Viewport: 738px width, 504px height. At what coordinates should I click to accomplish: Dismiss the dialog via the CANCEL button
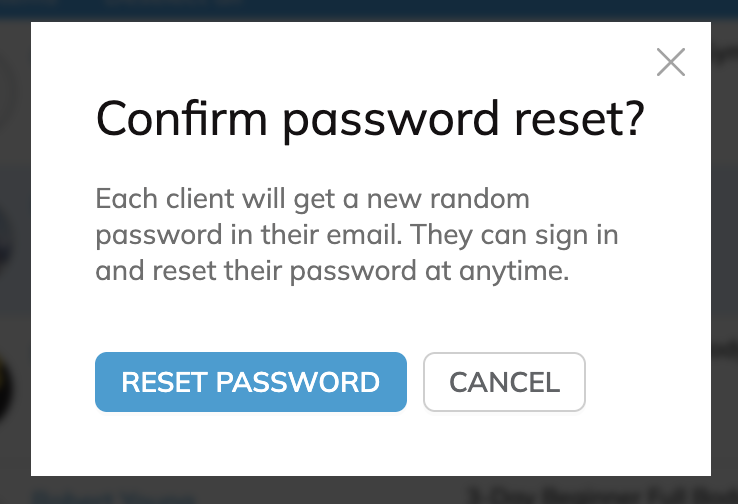pyautogui.click(x=504, y=382)
